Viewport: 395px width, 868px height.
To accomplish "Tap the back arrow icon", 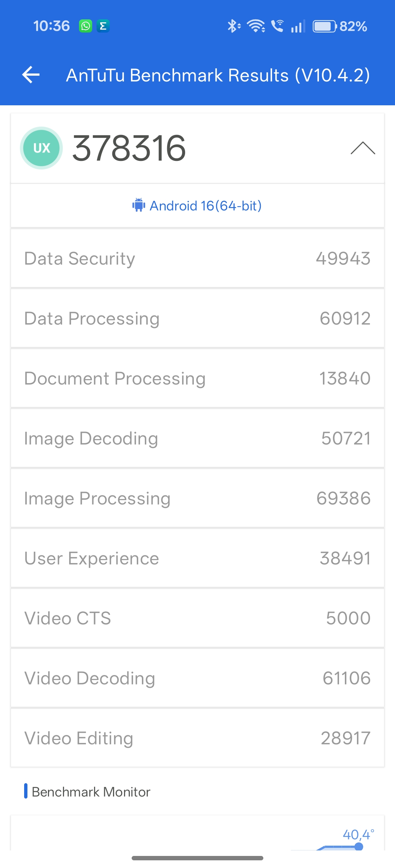I will [31, 75].
